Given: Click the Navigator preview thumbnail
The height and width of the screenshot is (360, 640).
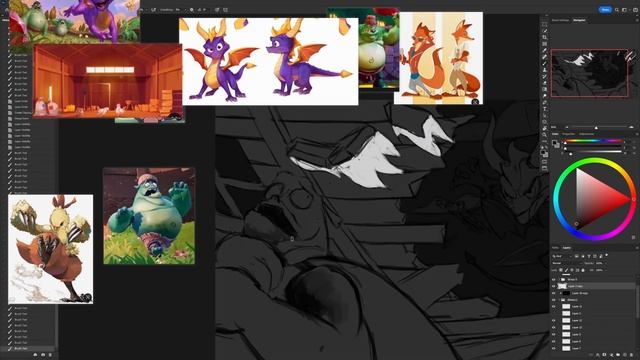Looking at the screenshot, I should pos(590,73).
